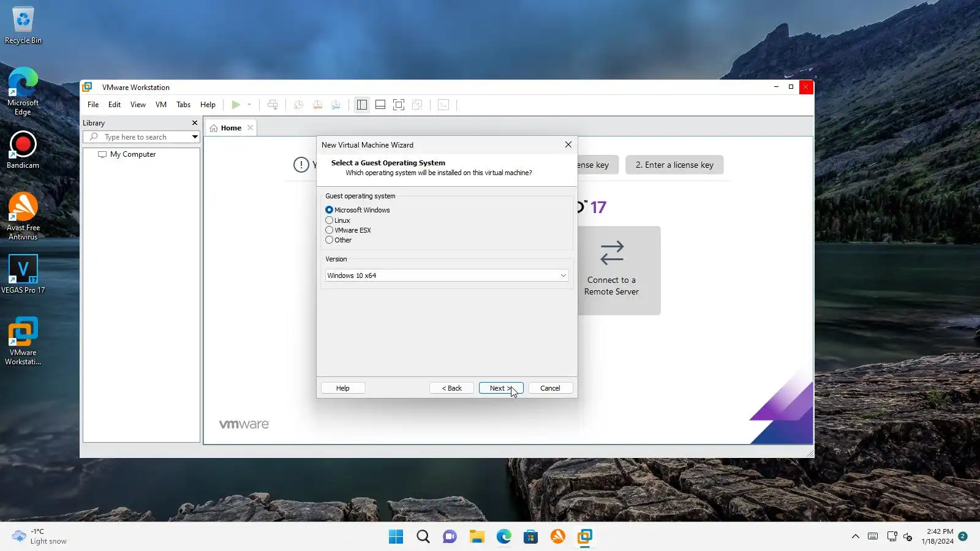Click the VMware Workstation title bar logo
Image resolution: width=980 pixels, height=551 pixels.
click(x=88, y=87)
